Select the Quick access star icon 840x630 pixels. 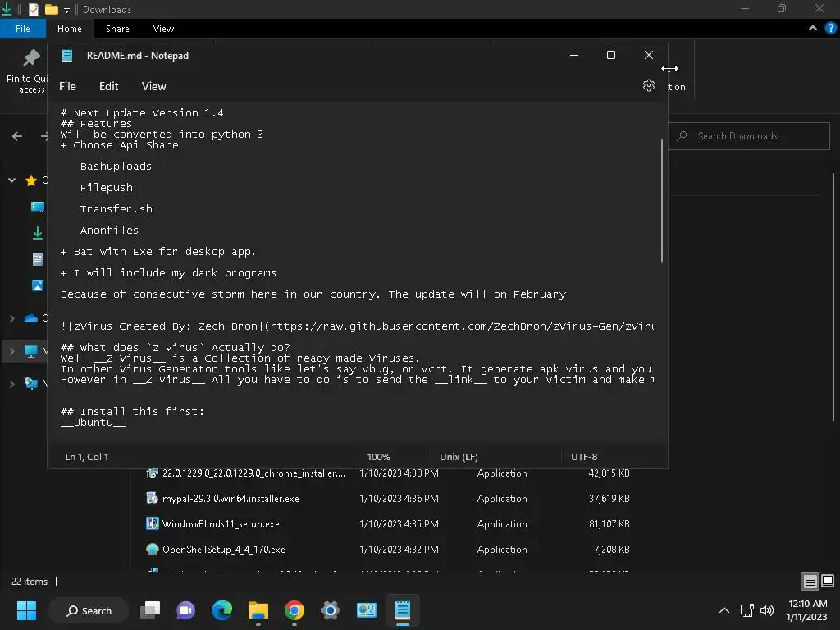pyautogui.click(x=31, y=180)
